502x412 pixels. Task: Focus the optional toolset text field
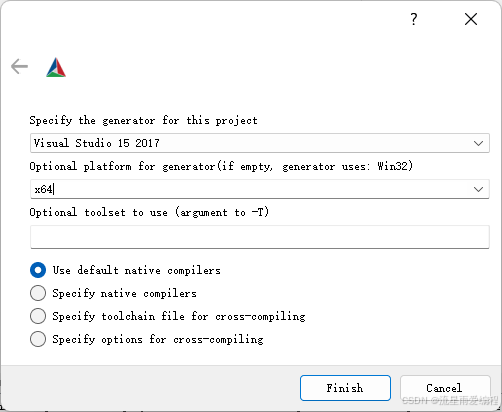pos(260,237)
